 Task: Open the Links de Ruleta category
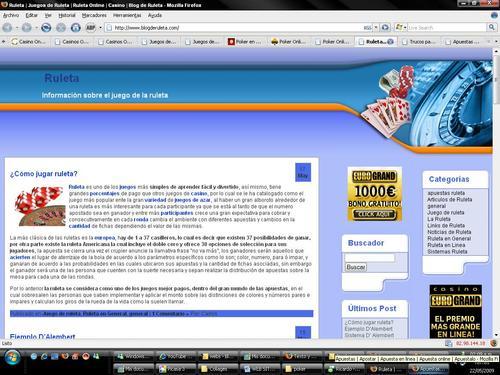pos(446,225)
